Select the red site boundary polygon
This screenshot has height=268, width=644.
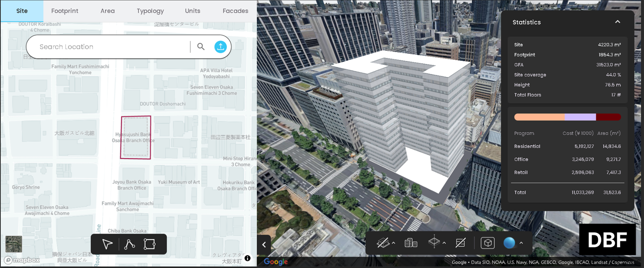click(x=136, y=137)
